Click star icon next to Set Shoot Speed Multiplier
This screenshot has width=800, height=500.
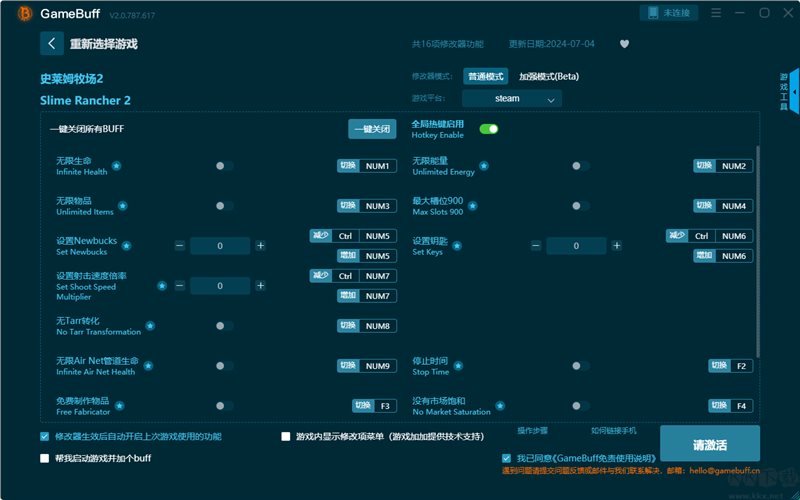point(162,286)
